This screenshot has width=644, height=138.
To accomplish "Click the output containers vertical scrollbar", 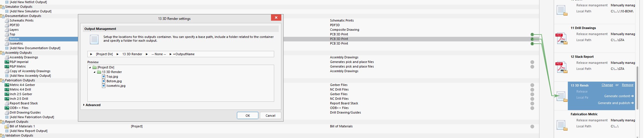I will click(x=637, y=88).
